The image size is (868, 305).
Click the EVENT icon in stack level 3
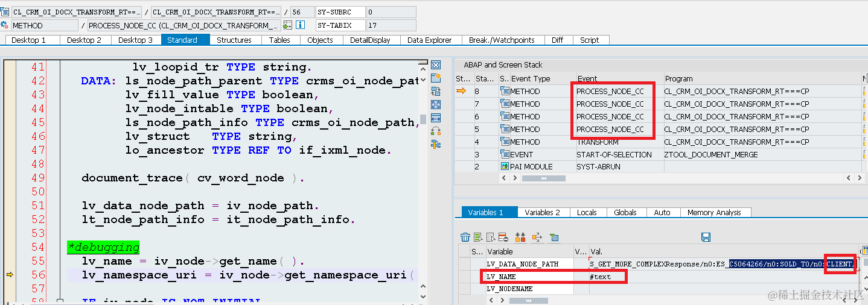pyautogui.click(x=505, y=154)
